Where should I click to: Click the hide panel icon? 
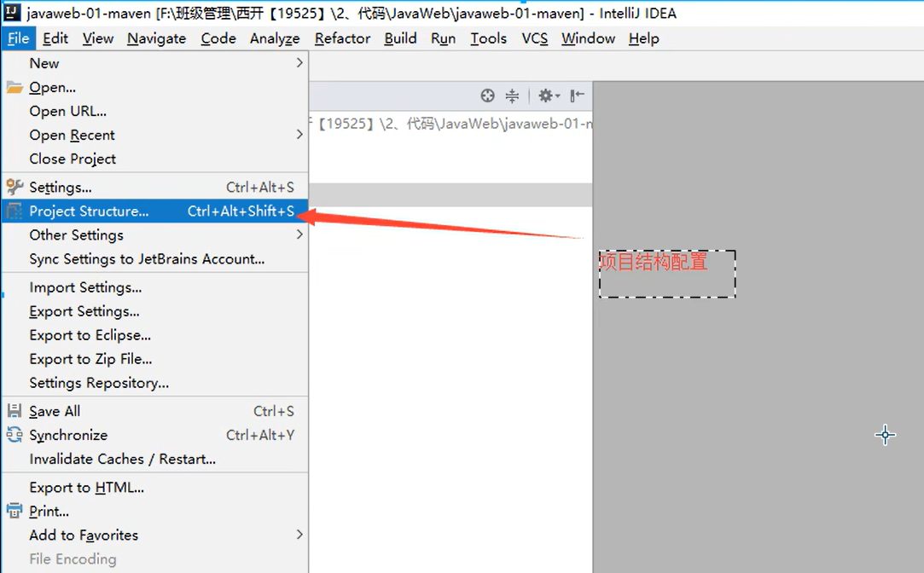577,95
